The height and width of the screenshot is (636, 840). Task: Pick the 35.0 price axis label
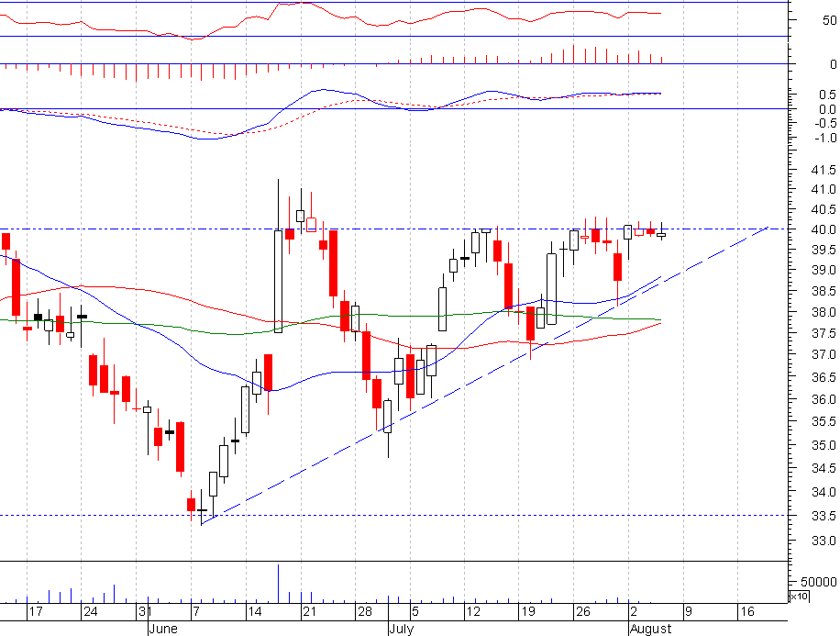(823, 446)
